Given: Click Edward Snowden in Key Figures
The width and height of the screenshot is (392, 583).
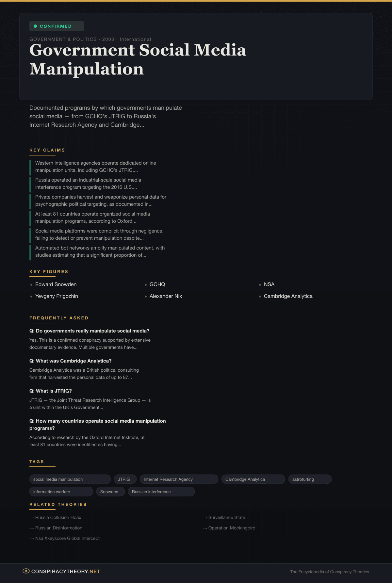Looking at the screenshot, I should [x=56, y=284].
